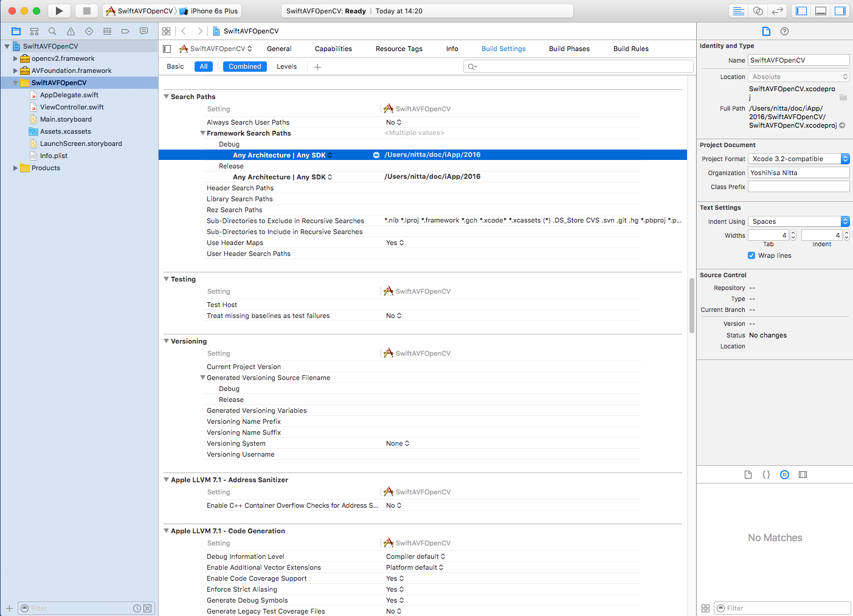Screen dimensions: 853x616
Task: Collapse the Search Paths section
Action: pyautogui.click(x=167, y=97)
